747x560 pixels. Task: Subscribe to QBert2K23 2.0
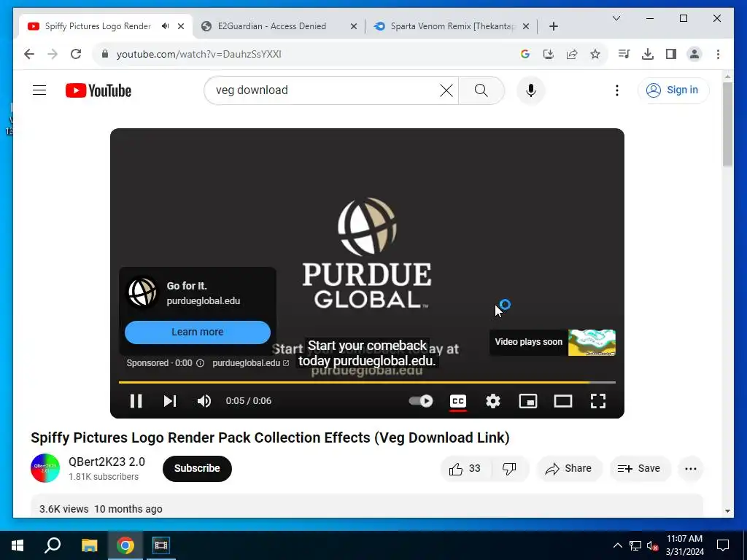197,468
